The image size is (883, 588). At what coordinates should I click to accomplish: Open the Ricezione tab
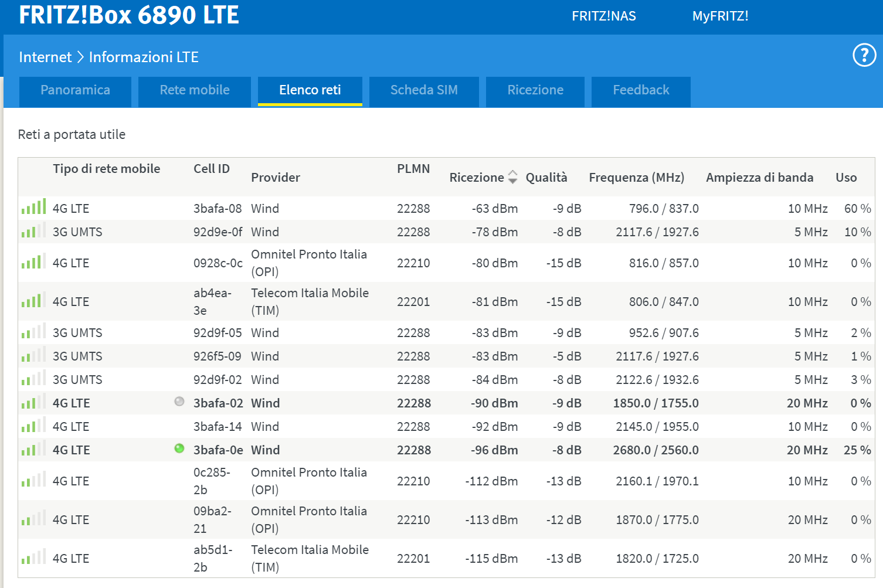535,91
